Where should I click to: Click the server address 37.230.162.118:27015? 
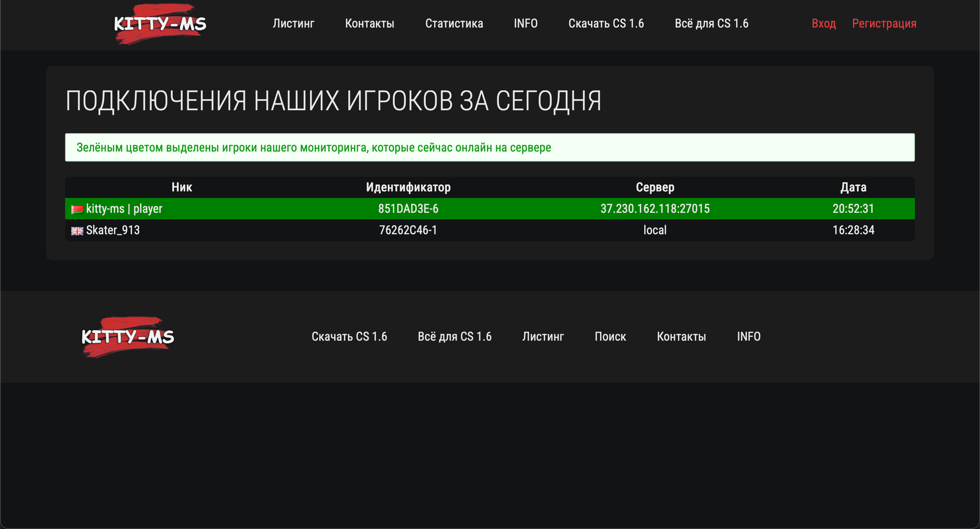[x=655, y=209]
